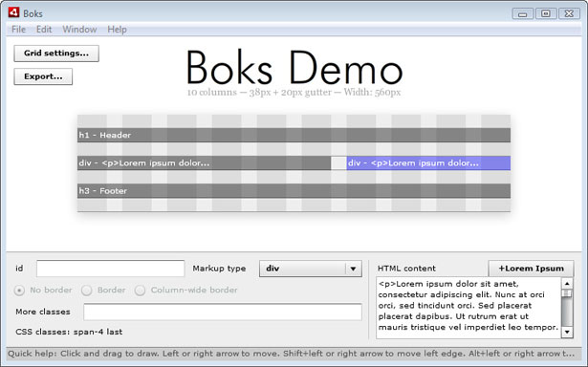Open the Window menu
This screenshot has width=588, height=367.
pos(79,30)
